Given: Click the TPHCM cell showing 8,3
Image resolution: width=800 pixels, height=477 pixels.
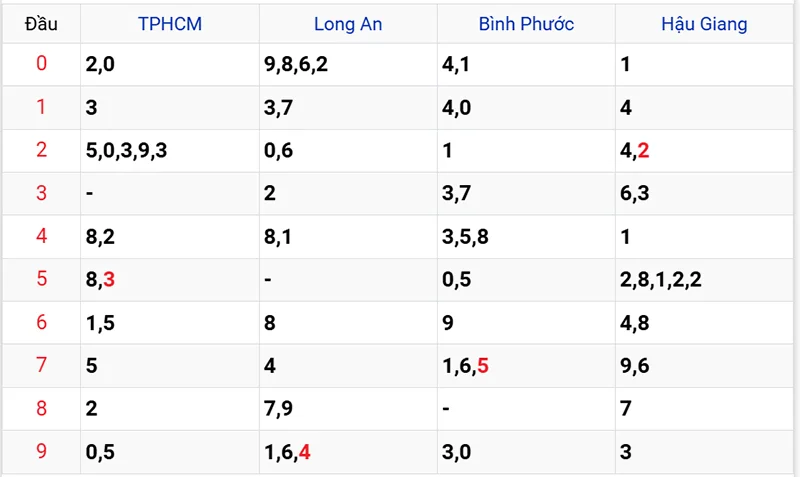Looking at the screenshot, I should coord(101,279).
